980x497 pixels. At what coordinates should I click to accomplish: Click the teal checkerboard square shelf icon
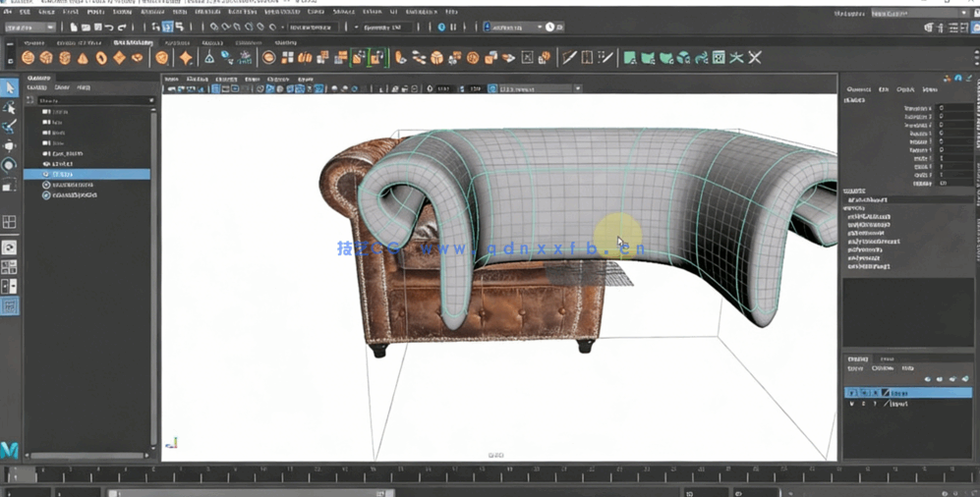pyautogui.click(x=719, y=57)
